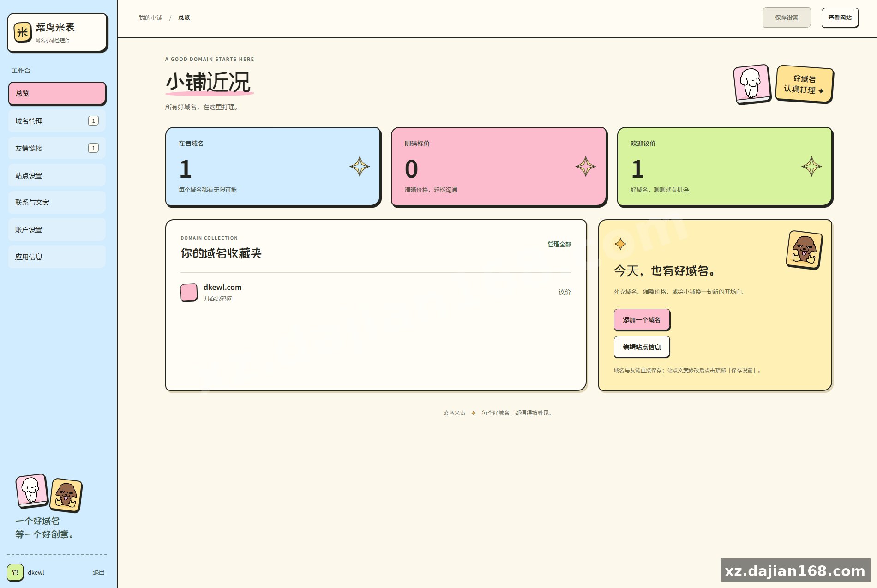Click the orange sparkle icon in yellow panel
877x588 pixels.
click(x=620, y=244)
